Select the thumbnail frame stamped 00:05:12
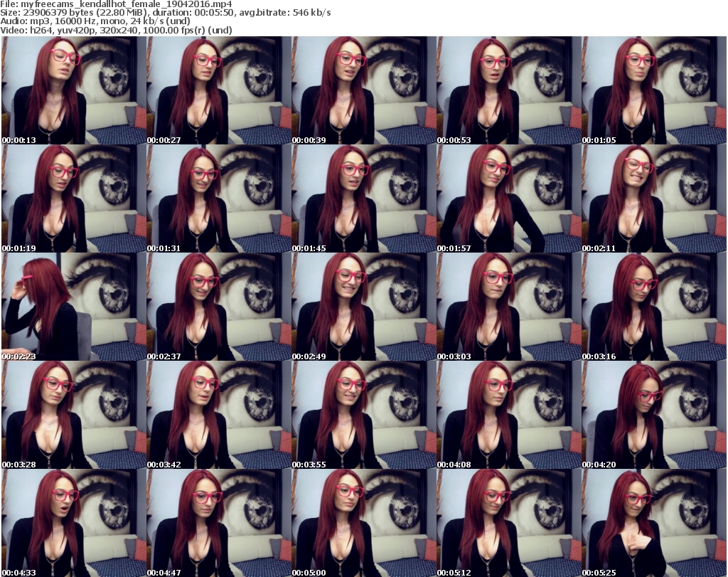Viewport: 728px width, 577px height. 509,523
